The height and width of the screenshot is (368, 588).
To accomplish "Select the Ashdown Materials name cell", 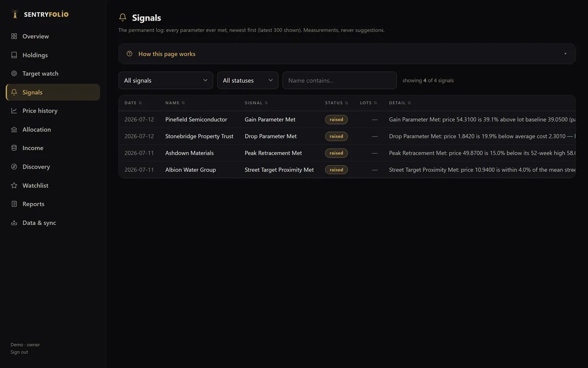I will [x=190, y=153].
